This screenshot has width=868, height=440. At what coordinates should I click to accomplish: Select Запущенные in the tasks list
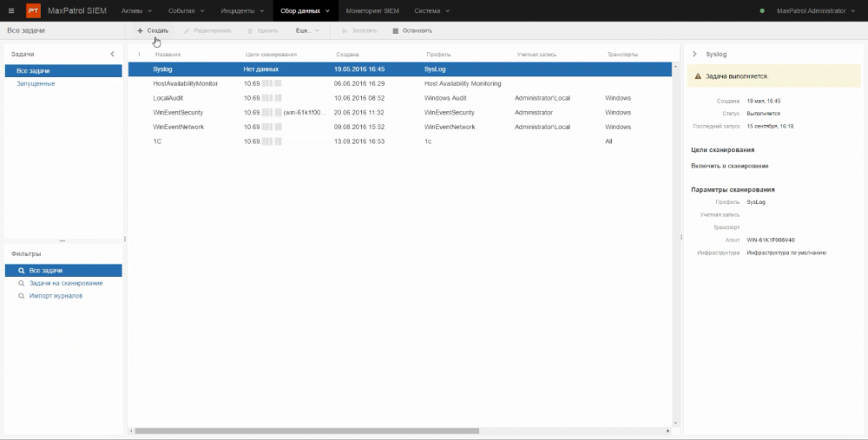pyautogui.click(x=36, y=83)
